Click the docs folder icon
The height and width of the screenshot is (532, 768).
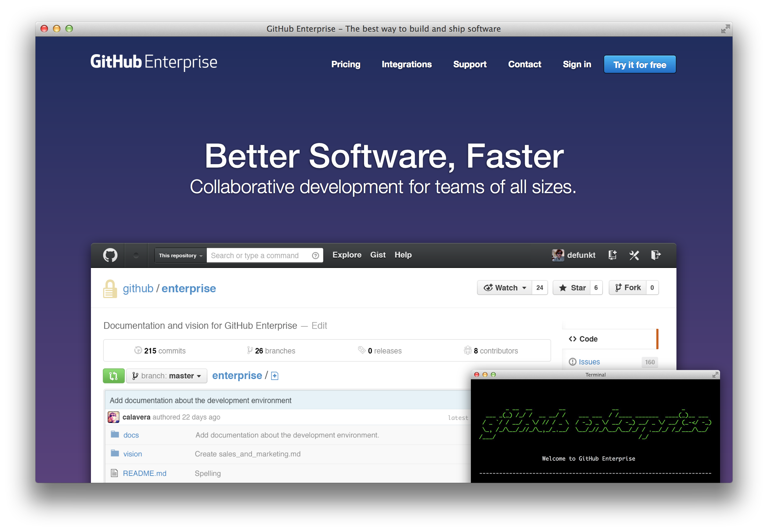point(115,434)
